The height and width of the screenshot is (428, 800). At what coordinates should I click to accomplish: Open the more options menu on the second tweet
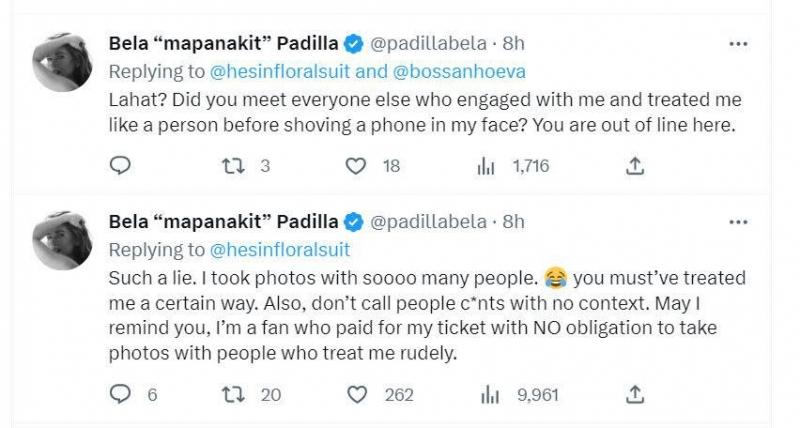point(738,221)
